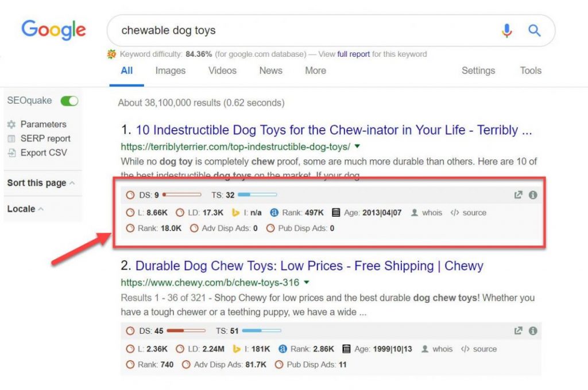This screenshot has width=588, height=390.
Task: Switch to the Videos tab
Action: pos(222,71)
